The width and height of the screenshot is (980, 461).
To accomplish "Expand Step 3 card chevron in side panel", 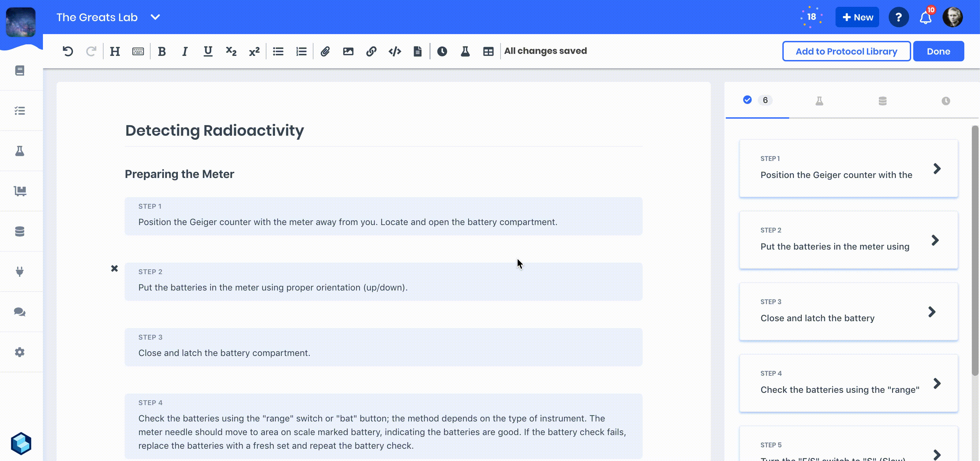I will tap(932, 312).
